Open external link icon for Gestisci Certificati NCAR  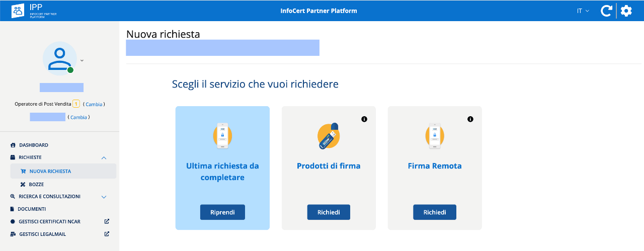pos(107,221)
